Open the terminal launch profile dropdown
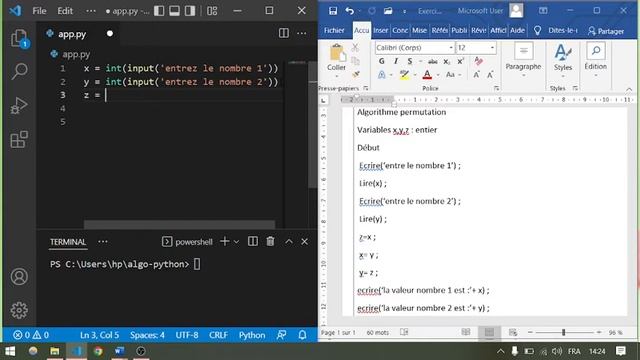 click(x=236, y=242)
